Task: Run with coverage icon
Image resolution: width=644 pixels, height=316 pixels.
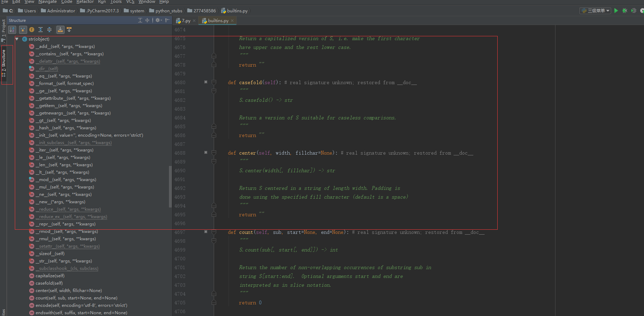Action: tap(634, 11)
